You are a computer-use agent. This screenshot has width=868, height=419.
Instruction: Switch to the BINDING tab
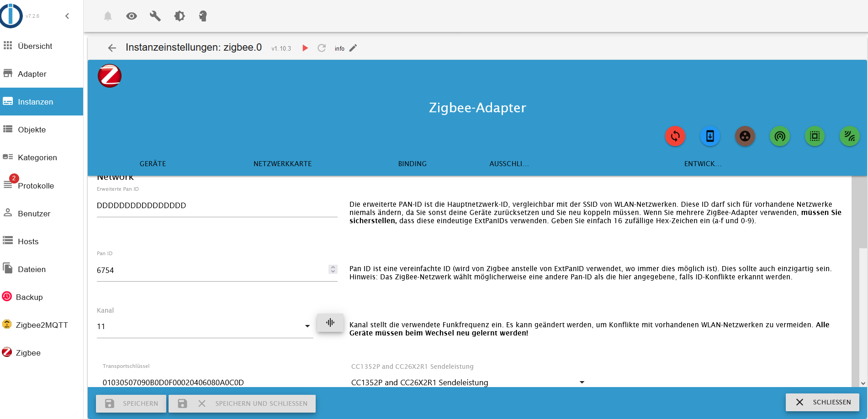click(x=413, y=163)
